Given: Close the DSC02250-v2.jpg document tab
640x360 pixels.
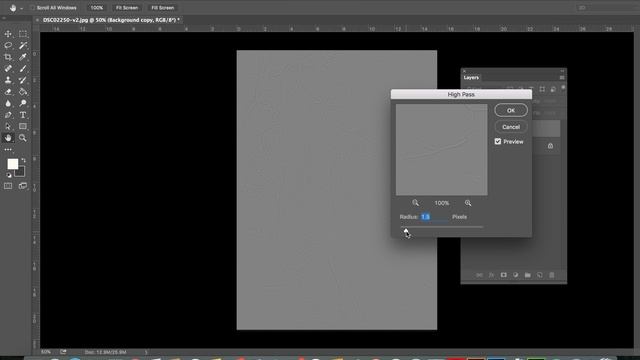Looking at the screenshot, I should pos(37,20).
